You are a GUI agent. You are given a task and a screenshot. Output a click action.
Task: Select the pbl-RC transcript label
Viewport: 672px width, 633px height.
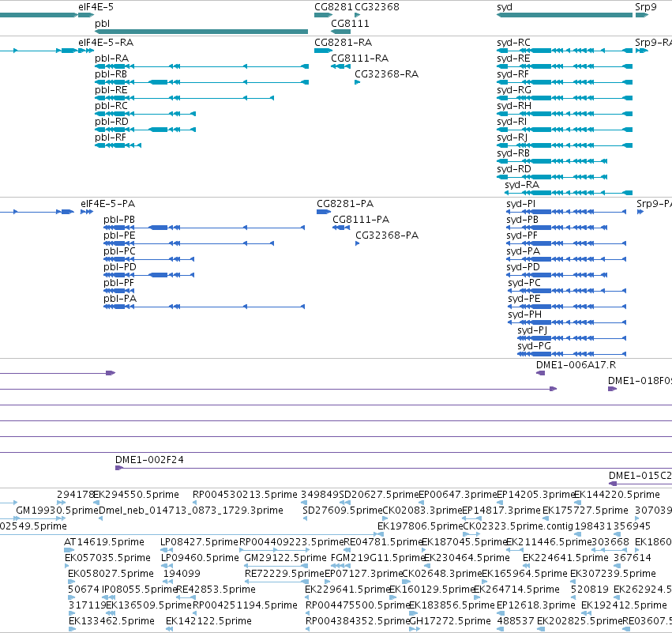click(111, 106)
